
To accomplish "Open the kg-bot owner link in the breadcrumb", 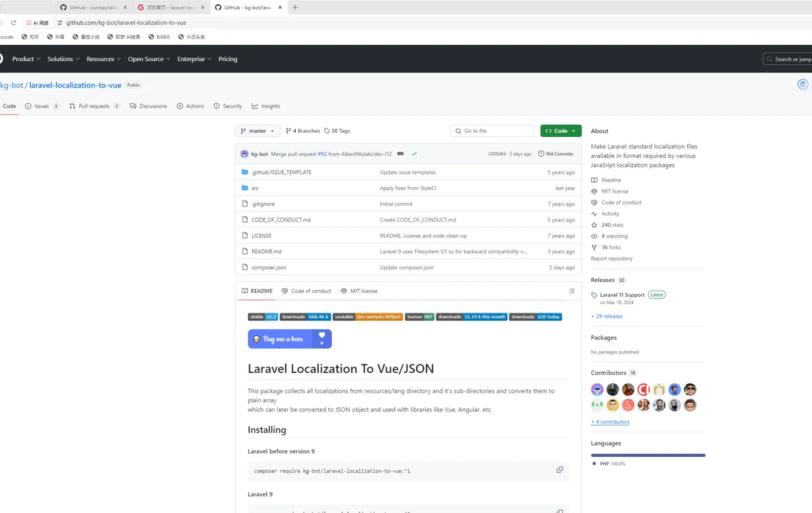I will (12, 85).
